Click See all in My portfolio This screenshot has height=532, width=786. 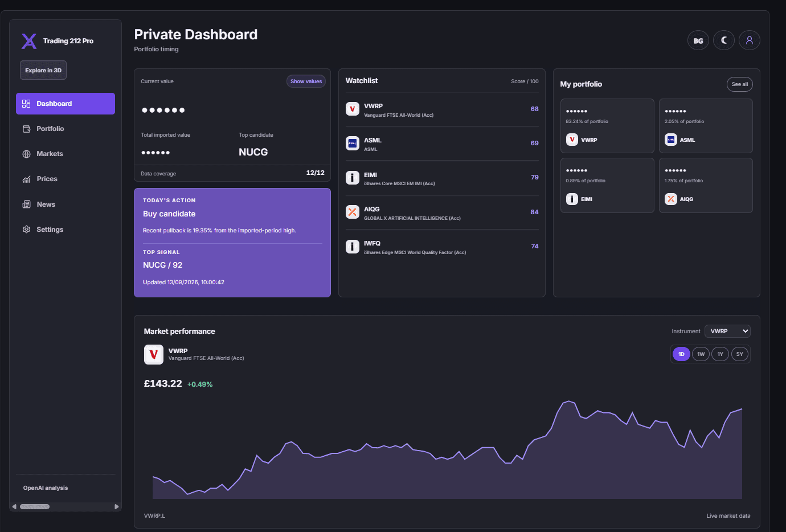point(740,84)
